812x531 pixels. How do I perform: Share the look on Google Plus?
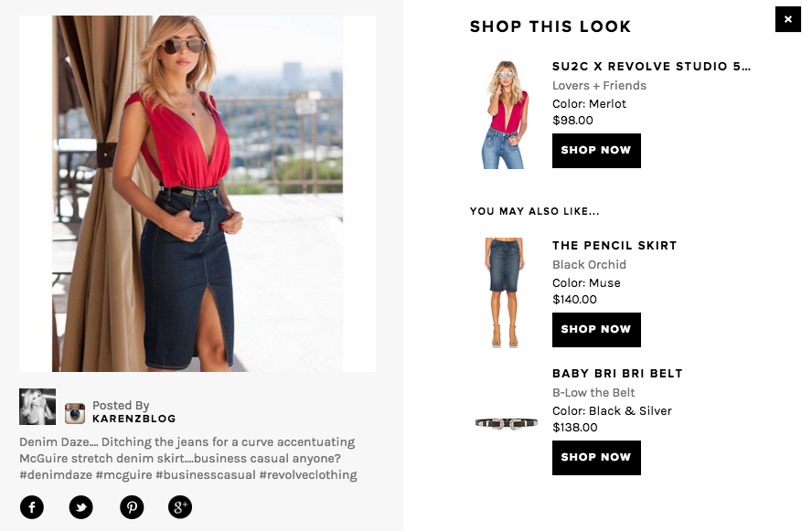pos(180,507)
